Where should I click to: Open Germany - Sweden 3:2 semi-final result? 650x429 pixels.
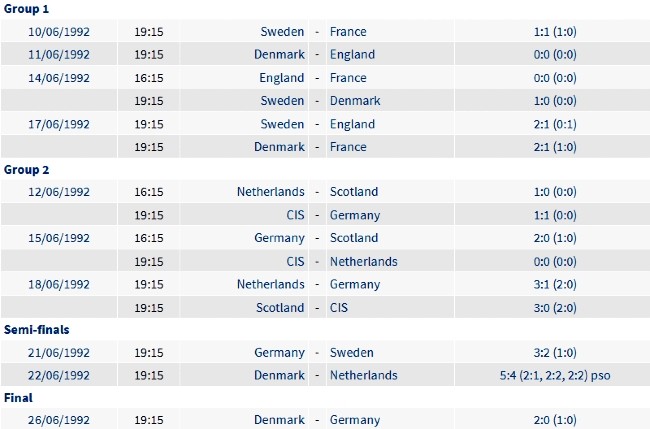click(x=555, y=353)
